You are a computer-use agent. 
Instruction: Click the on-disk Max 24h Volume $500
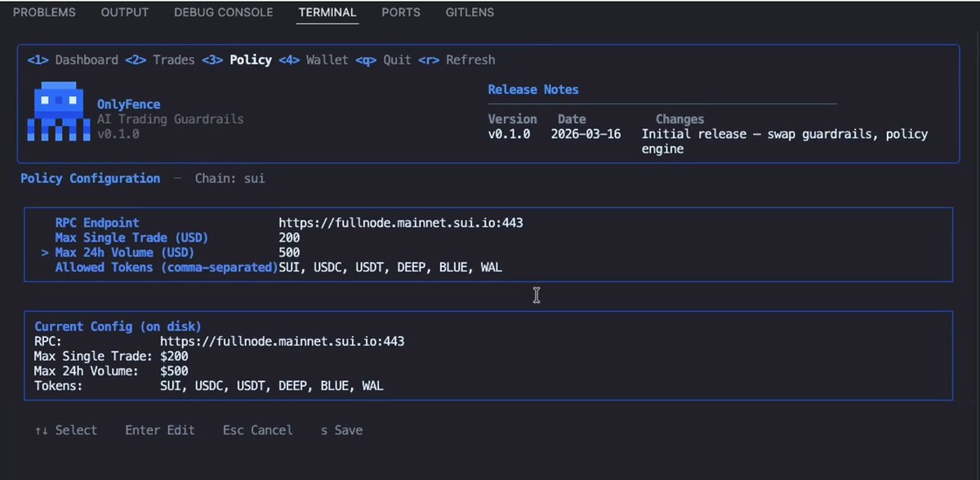point(174,371)
